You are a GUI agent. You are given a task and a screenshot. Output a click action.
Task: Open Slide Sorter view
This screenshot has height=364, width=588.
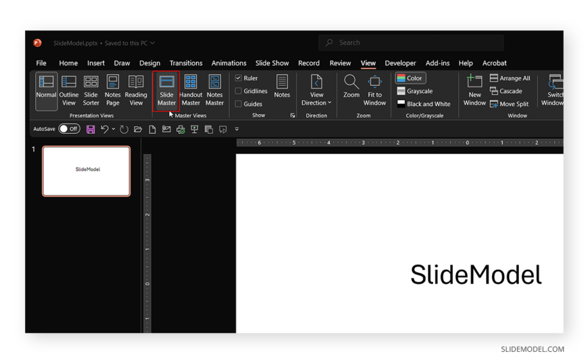click(91, 91)
